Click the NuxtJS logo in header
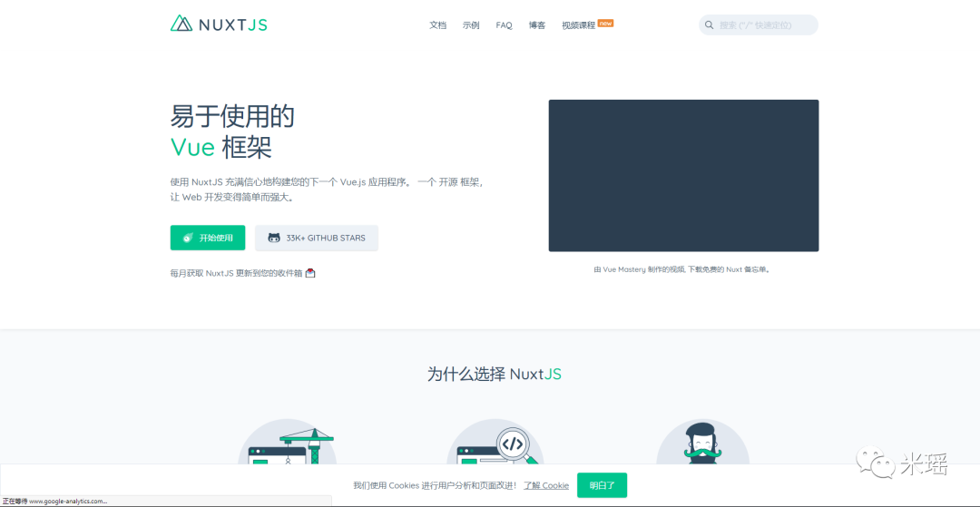 [x=219, y=24]
